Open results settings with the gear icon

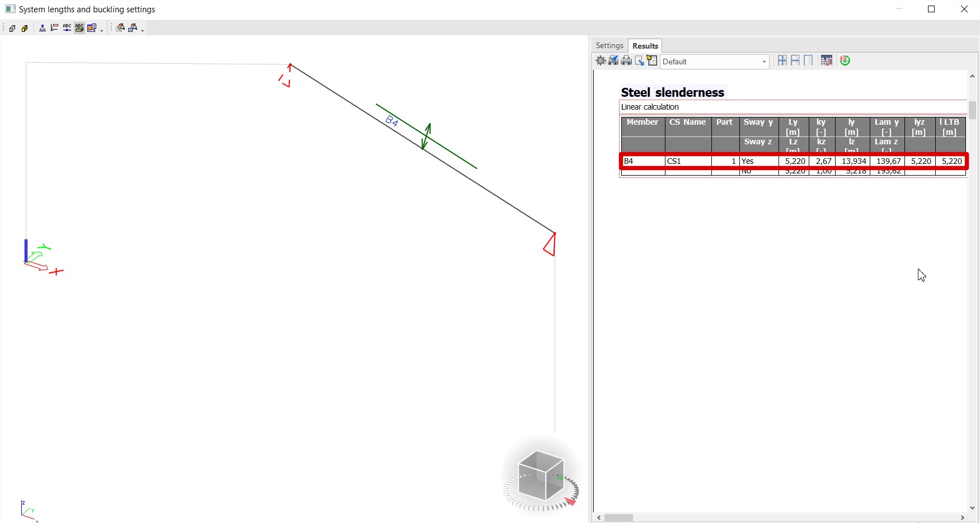click(x=601, y=60)
